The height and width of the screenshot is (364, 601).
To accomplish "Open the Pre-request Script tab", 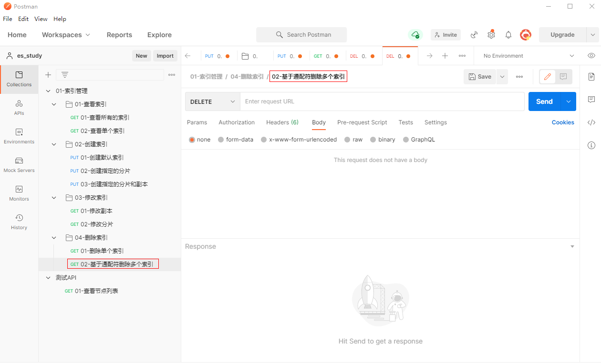I will [362, 122].
